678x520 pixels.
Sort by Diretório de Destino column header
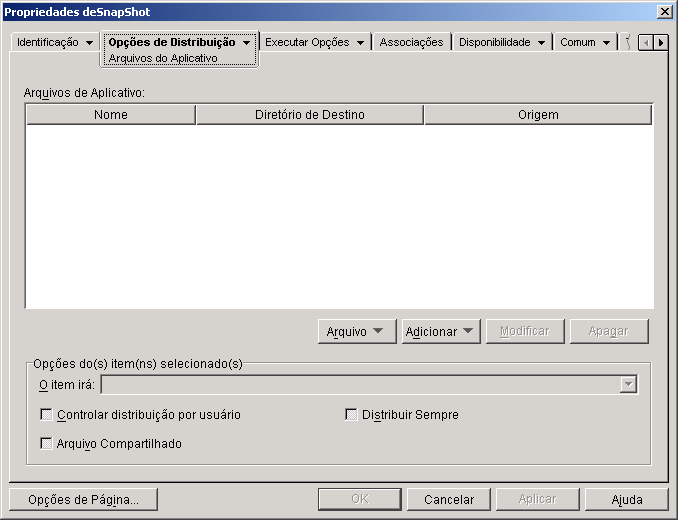click(310, 115)
